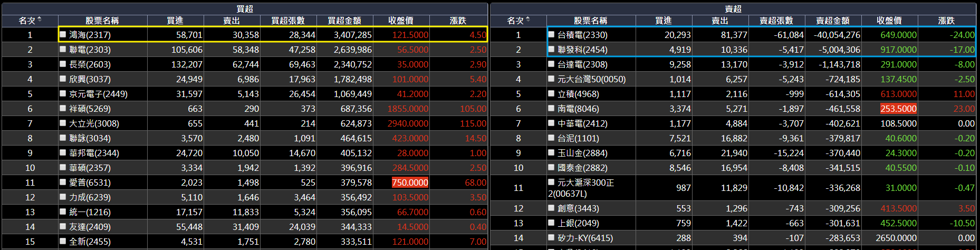The image size is (980, 250).
Task: Click 買進 header in 買超 table
Action: tap(175, 21)
